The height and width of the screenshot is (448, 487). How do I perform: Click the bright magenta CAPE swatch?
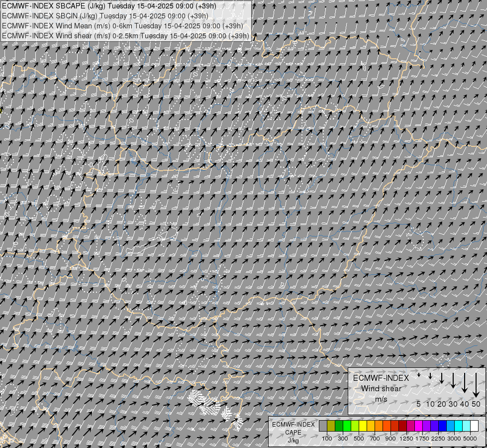tap(419, 426)
